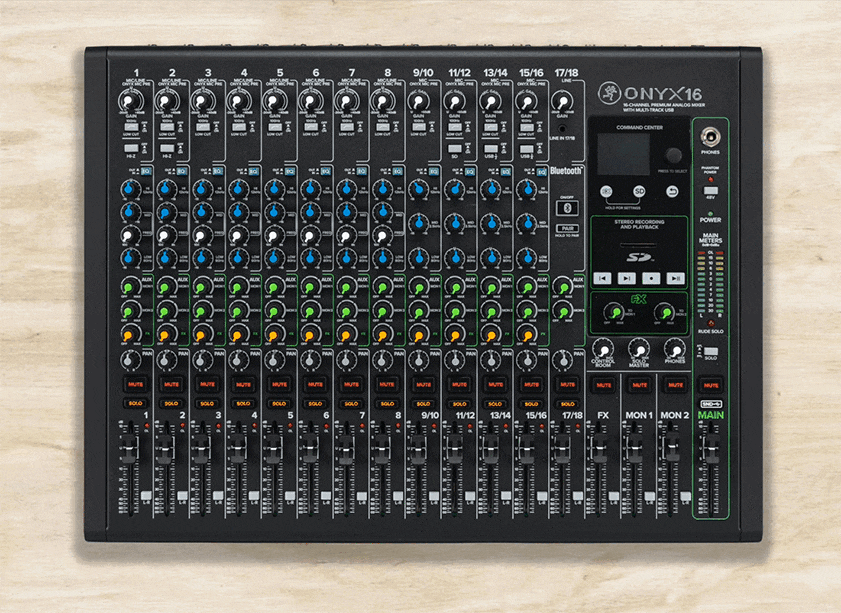This screenshot has width=841, height=613.
Task: Click the Mackie running man logo
Action: [x=609, y=93]
